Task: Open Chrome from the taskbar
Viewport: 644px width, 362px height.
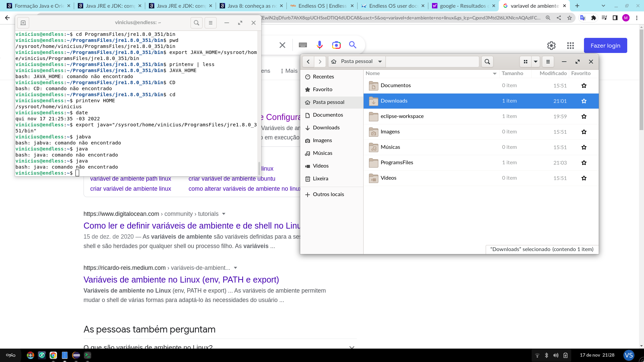Action: point(53,355)
